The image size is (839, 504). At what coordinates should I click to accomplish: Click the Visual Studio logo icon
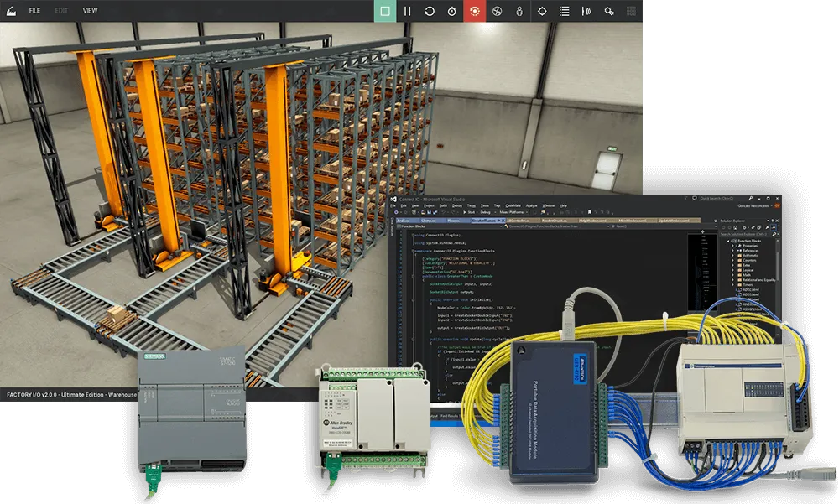point(393,199)
